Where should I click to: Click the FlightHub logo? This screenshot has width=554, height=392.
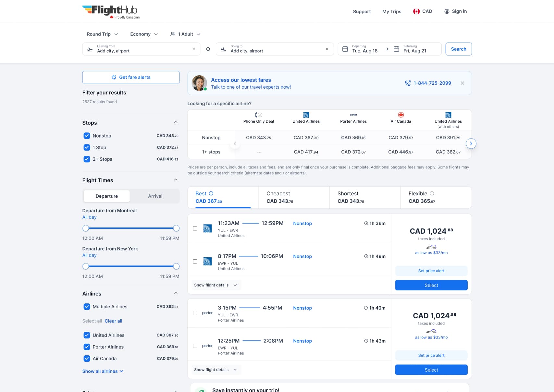(111, 12)
